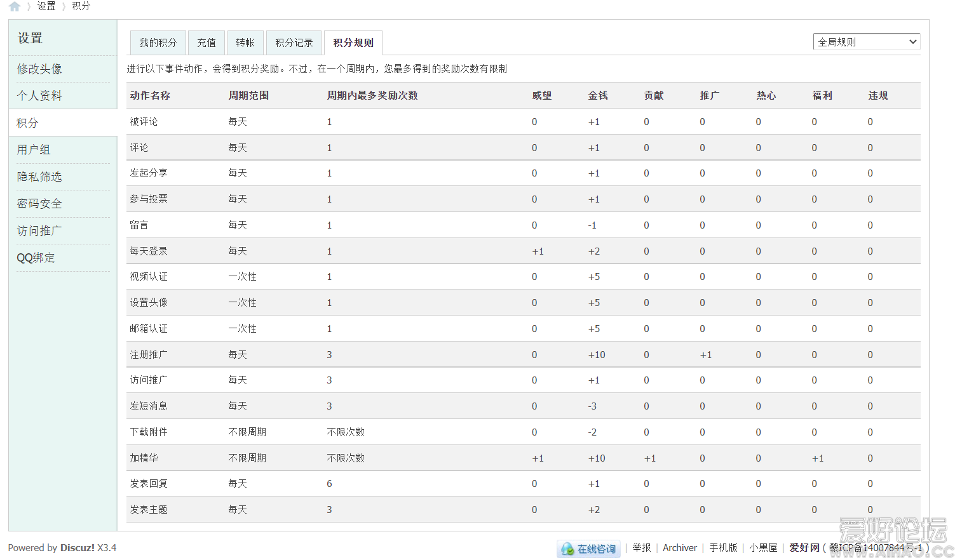Switch to the 我的积分 tab
955x560 pixels.
click(x=158, y=43)
